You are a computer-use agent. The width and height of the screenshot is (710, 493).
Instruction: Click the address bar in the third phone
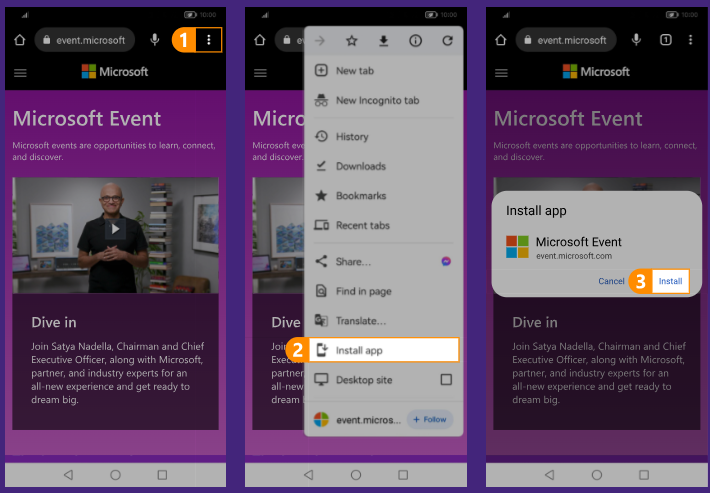566,40
